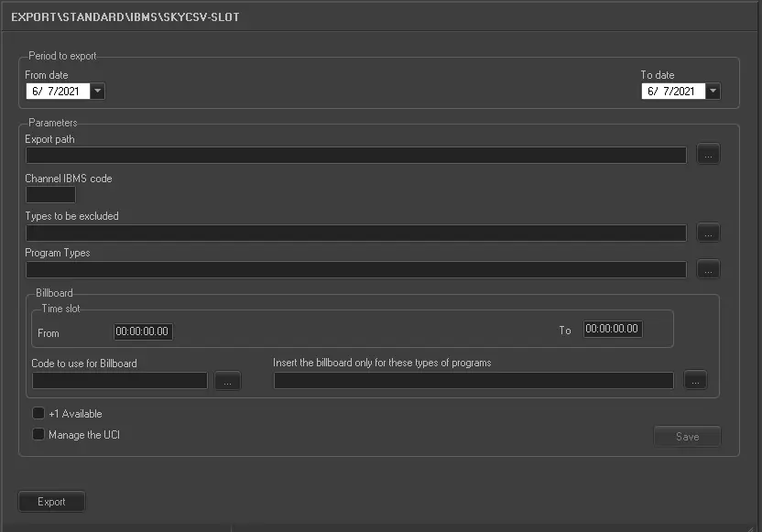
Task: Focus the Export path text field
Action: point(355,156)
